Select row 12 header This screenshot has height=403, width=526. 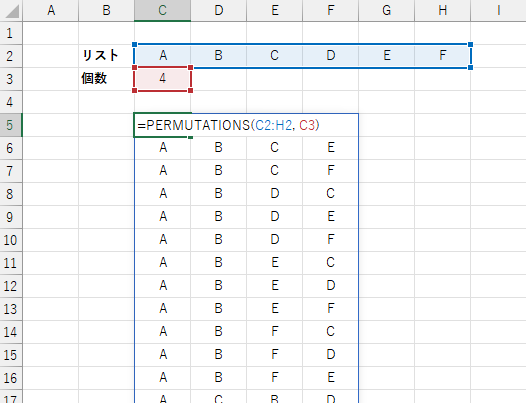coord(11,286)
